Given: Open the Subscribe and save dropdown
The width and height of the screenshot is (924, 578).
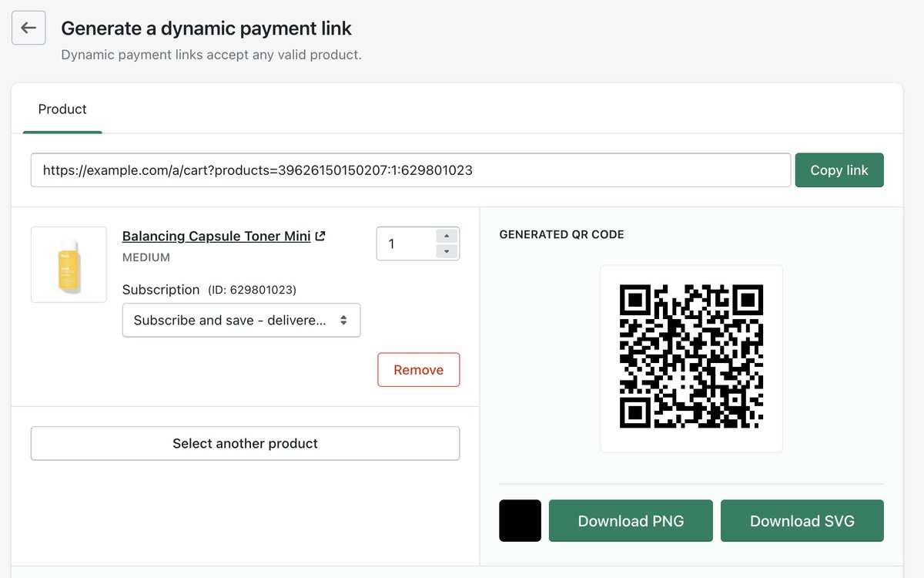Looking at the screenshot, I should (x=241, y=320).
